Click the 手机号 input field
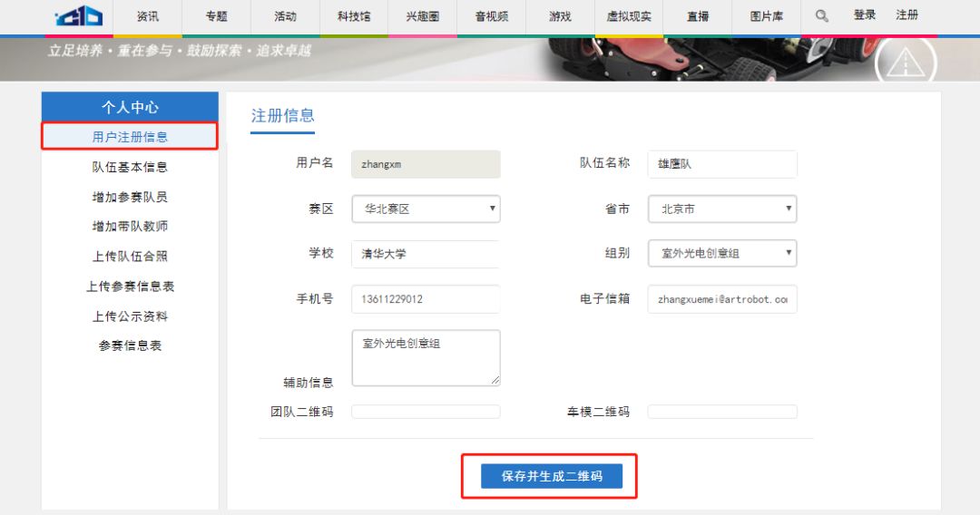Viewport: 980px width, 515px height. [x=426, y=299]
